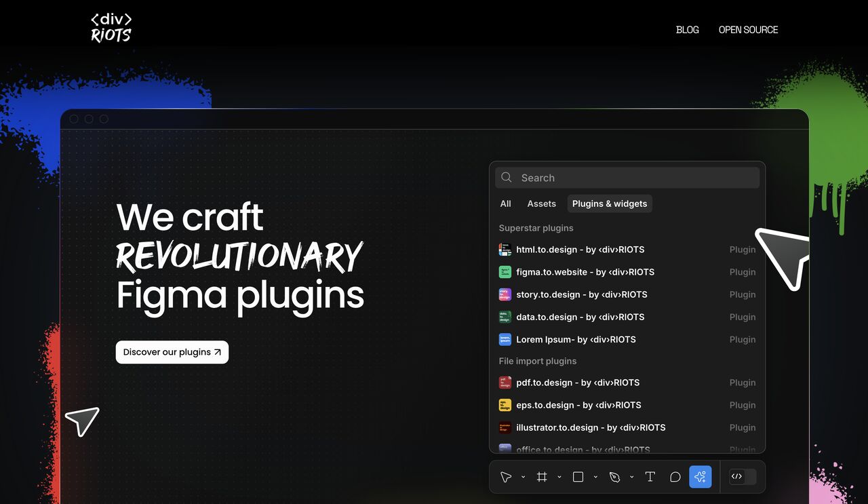868x504 pixels.
Task: Toggle the Dev Mode code switch
Action: 743,477
